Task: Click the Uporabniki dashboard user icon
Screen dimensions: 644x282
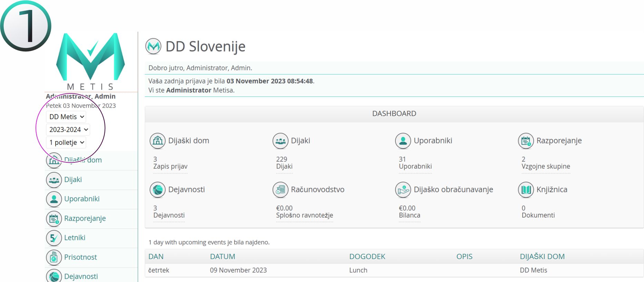Action: [x=403, y=141]
